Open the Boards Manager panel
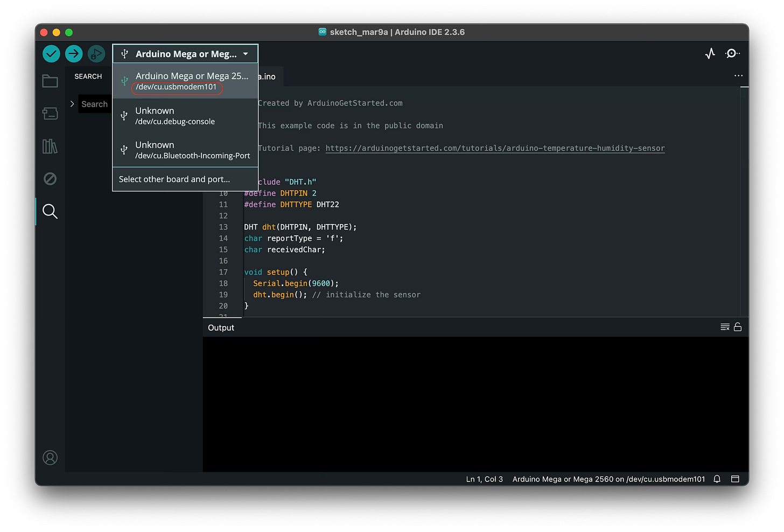Image resolution: width=784 pixels, height=532 pixels. pyautogui.click(x=50, y=114)
